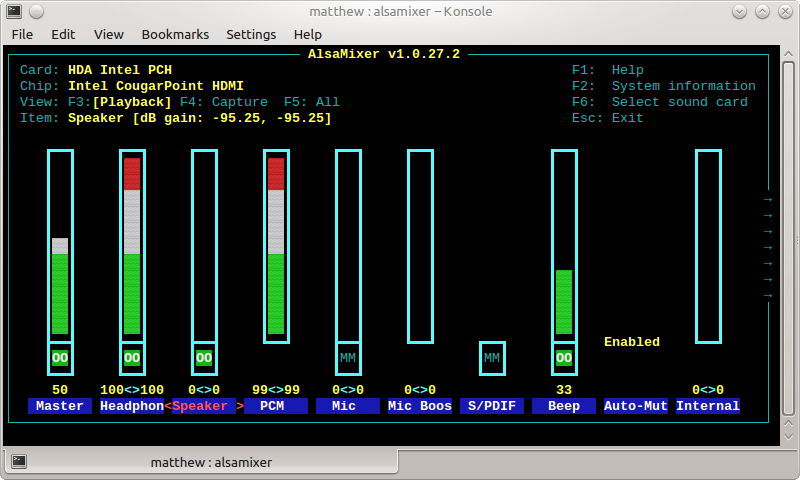Toggle S/PDIF MM mute indicator
This screenshot has width=800, height=480.
pyautogui.click(x=492, y=358)
